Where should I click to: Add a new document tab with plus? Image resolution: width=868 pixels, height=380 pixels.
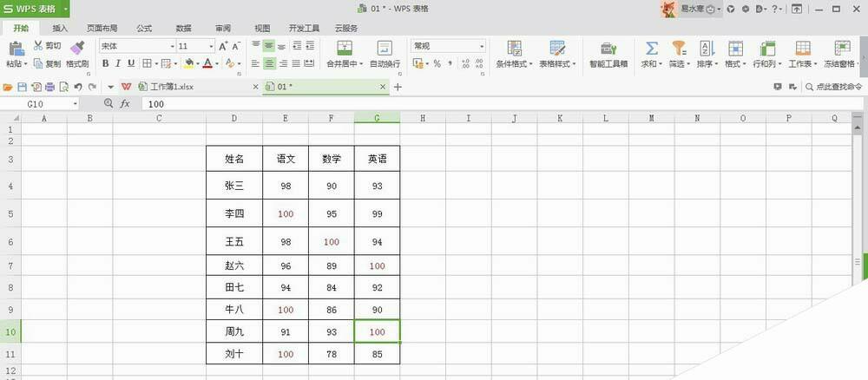pos(398,87)
